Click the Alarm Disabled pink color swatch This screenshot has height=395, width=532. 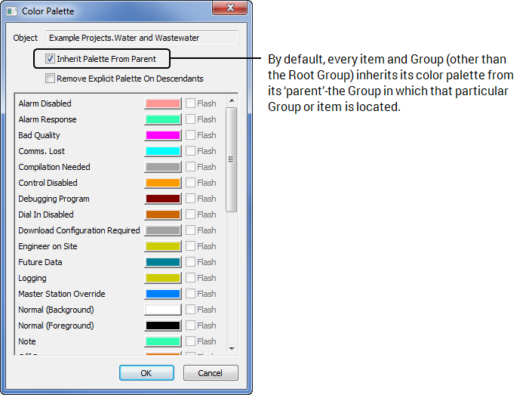coord(162,103)
